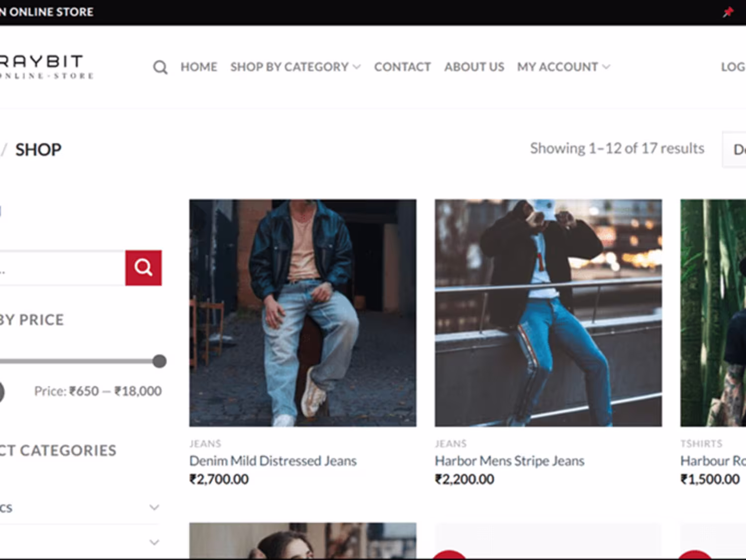
Task: Click the ₹1,500.00 price
Action: point(710,479)
